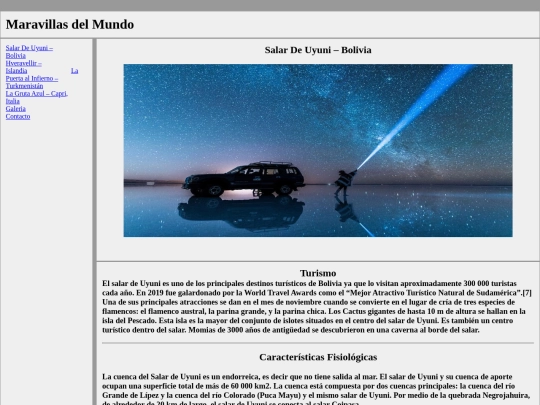The image size is (540, 405).
Task: Click the paragraph starting 'La cuenca del Salar'
Action: click(x=317, y=388)
